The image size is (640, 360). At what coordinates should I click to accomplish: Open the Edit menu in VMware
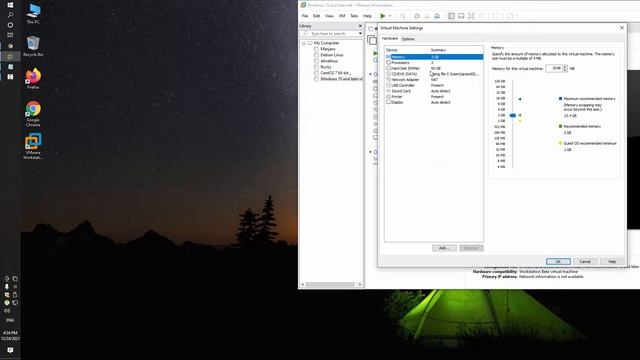click(317, 16)
